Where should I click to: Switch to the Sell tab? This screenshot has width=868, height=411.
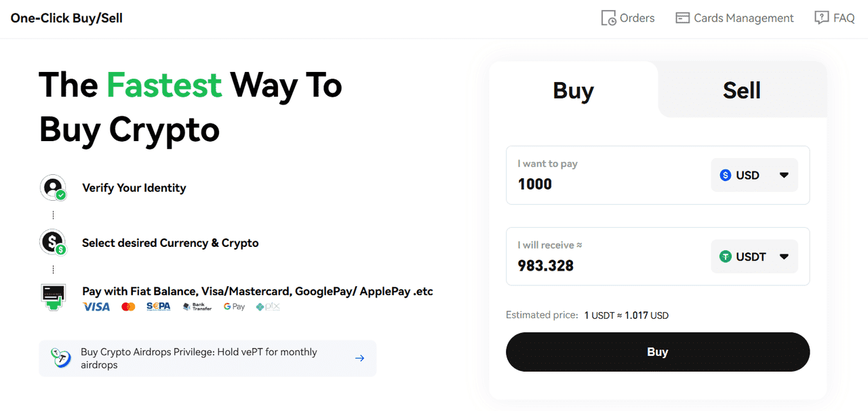click(742, 90)
